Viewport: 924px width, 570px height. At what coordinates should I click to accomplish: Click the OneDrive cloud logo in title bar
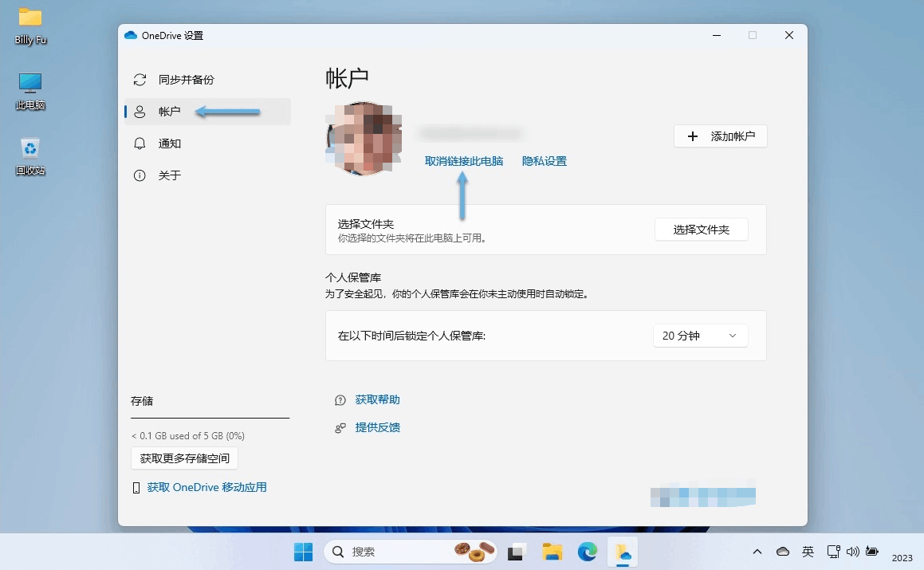click(131, 35)
